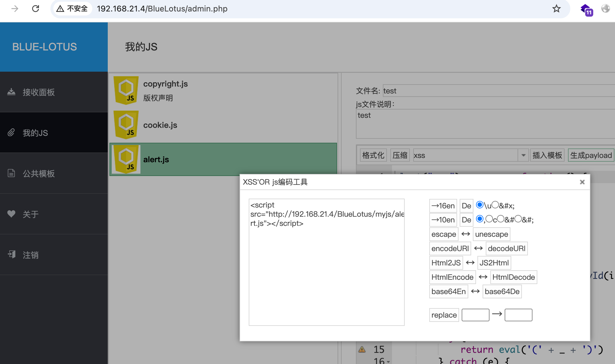Click the Html2JS button

click(x=446, y=263)
